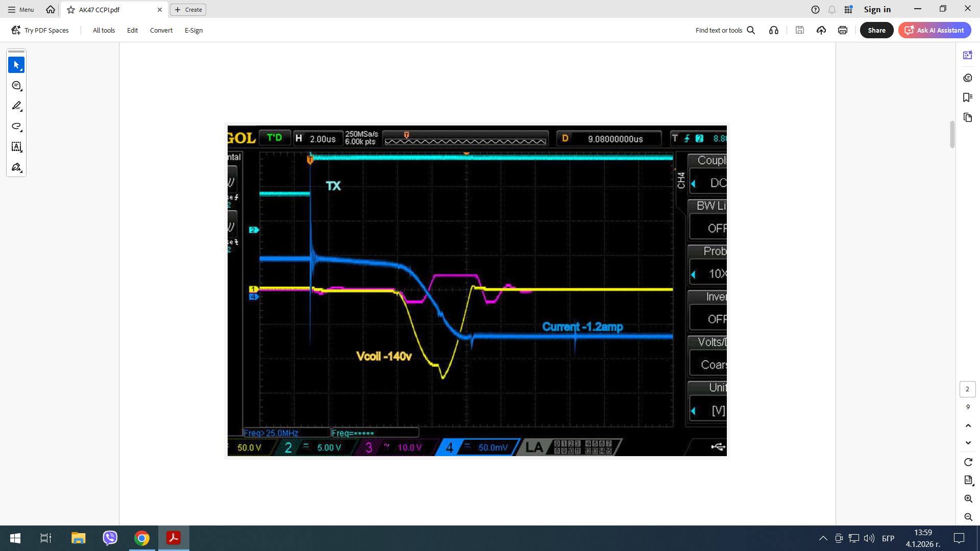This screenshot has height=551, width=980.
Task: Select the highlighter pen tool
Action: (x=16, y=106)
